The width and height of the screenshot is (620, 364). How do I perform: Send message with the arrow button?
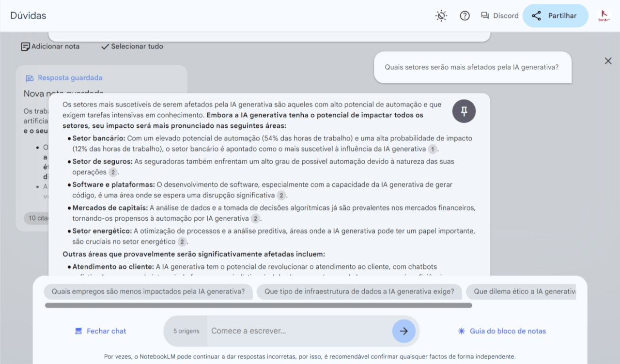(404, 331)
